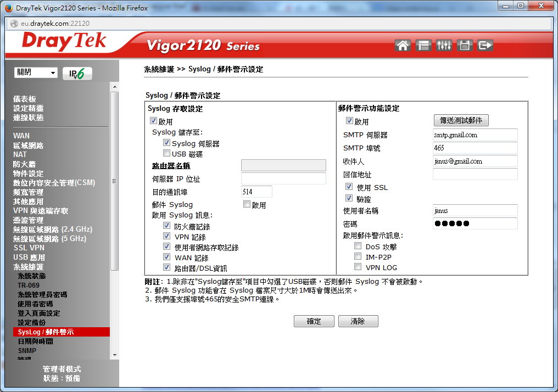Screen dimensions: 558x392
Task: Open 設定精靈 in sidebar
Action: tap(29, 108)
